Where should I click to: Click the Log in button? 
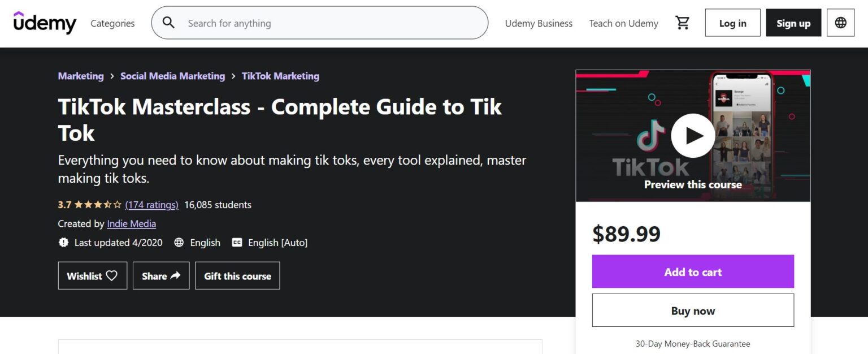732,23
